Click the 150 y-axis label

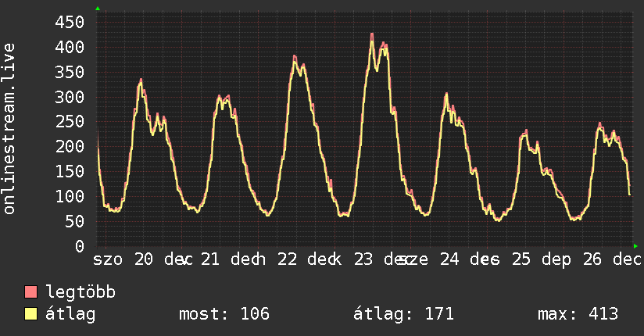(x=70, y=172)
